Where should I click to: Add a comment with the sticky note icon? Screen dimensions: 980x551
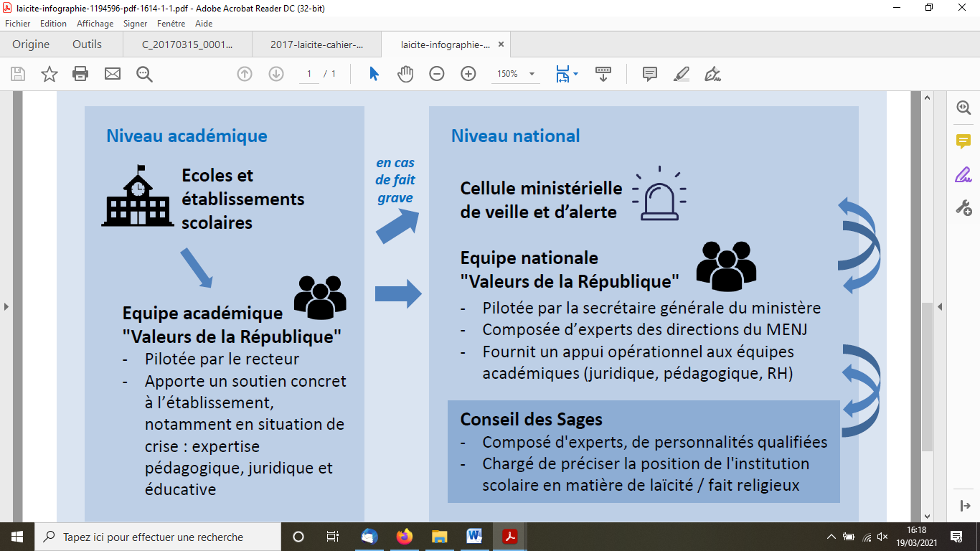click(650, 74)
